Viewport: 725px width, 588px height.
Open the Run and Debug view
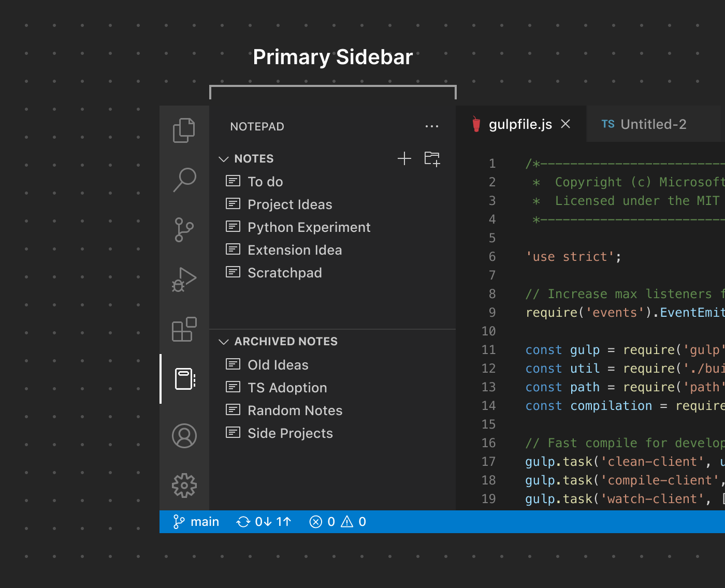[184, 279]
